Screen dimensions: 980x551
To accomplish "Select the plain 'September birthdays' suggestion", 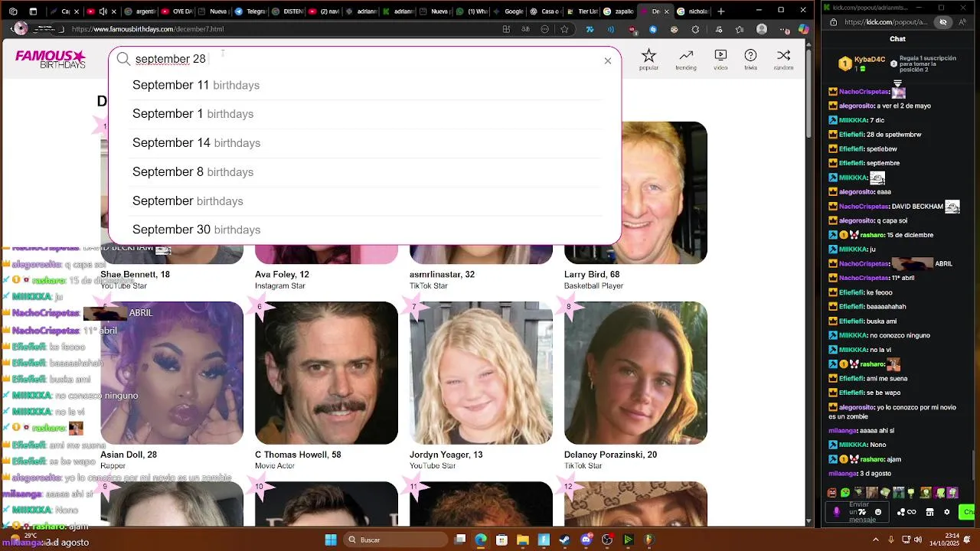I will coord(366,201).
